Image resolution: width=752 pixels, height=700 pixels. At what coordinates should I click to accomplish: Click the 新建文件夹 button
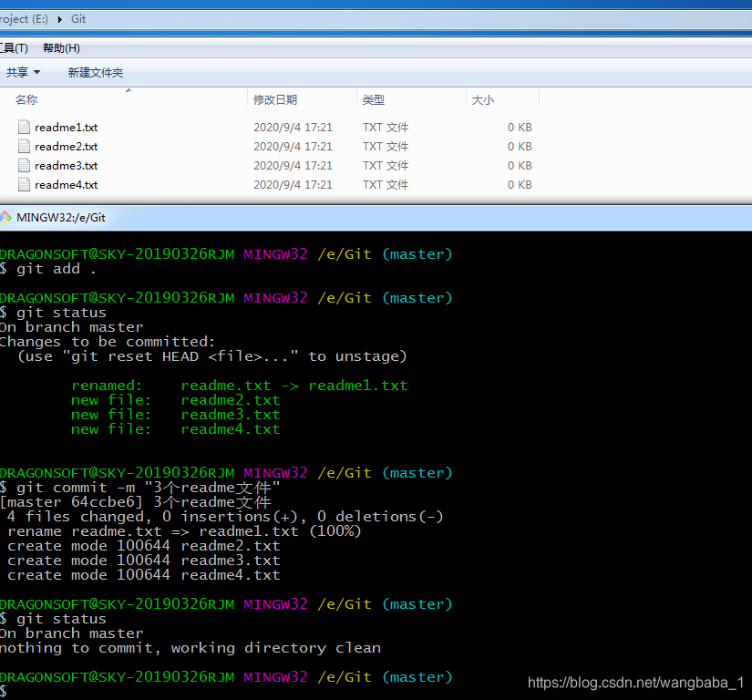(x=96, y=72)
